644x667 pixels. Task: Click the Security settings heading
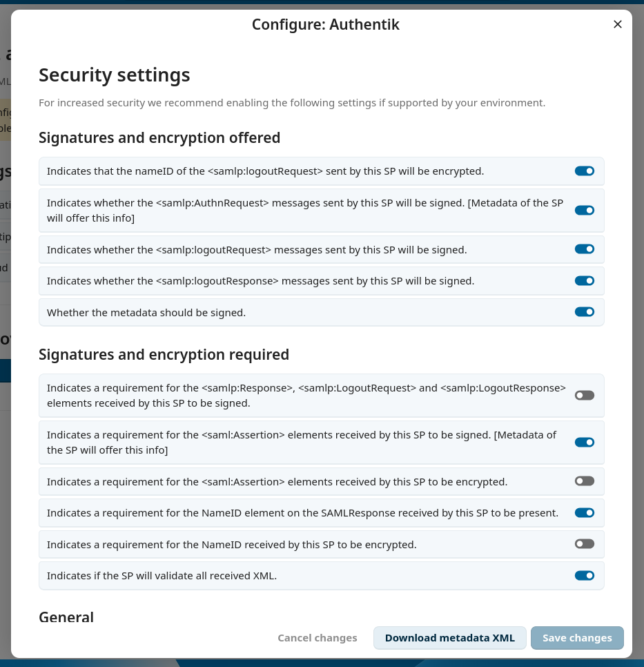coord(115,75)
